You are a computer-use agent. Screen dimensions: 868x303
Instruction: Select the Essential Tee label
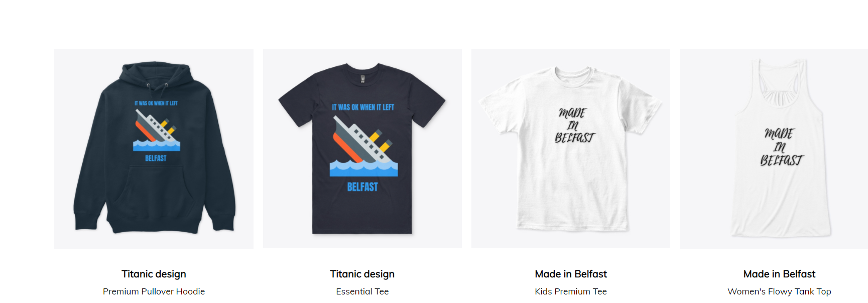(x=362, y=291)
